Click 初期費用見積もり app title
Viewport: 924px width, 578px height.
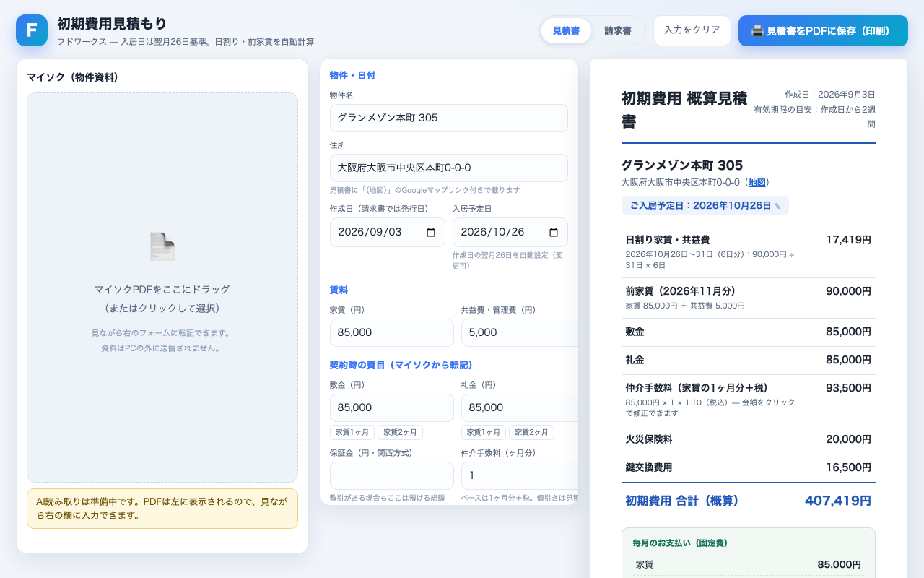[x=112, y=24]
